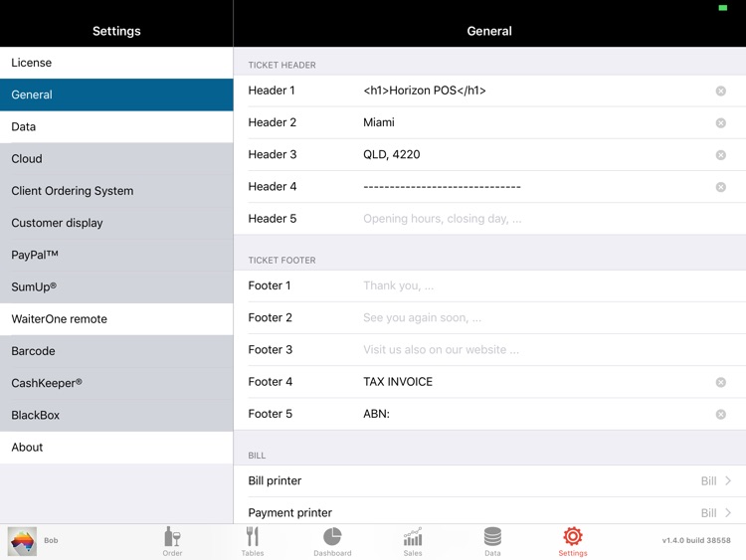Select the Settings gear icon

(x=572, y=537)
